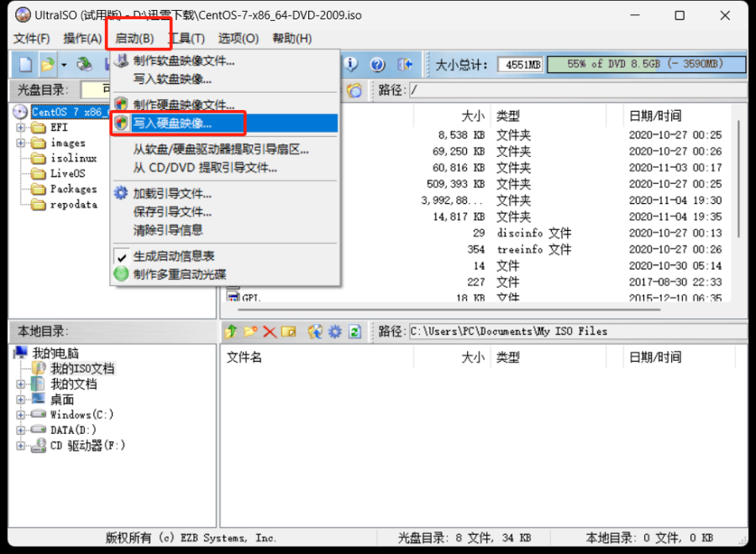Expand the 我的文档 tree node
The width and height of the screenshot is (756, 554).
[x=20, y=384]
